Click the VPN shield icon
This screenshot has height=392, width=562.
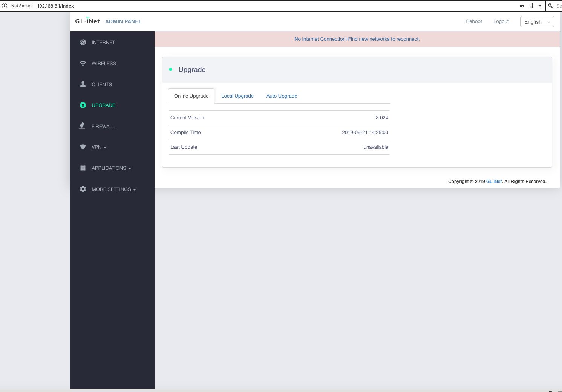(83, 147)
